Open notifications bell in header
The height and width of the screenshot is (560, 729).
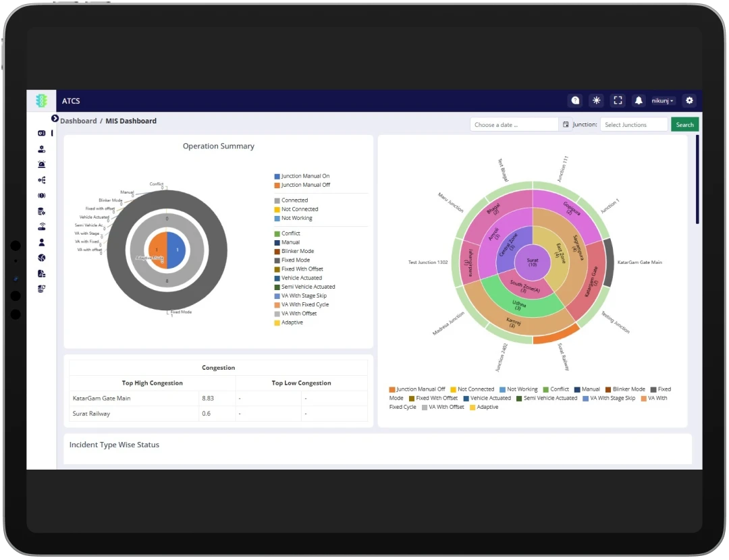tap(639, 101)
